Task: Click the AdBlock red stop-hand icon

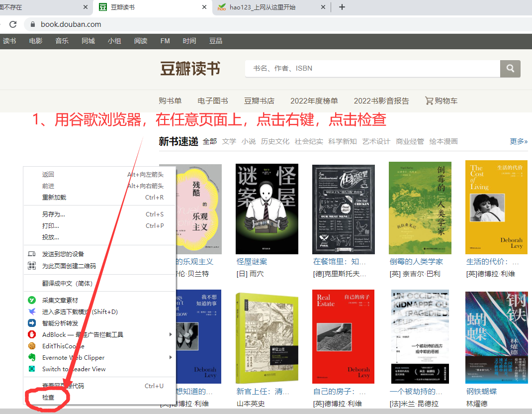Action: tap(31, 334)
